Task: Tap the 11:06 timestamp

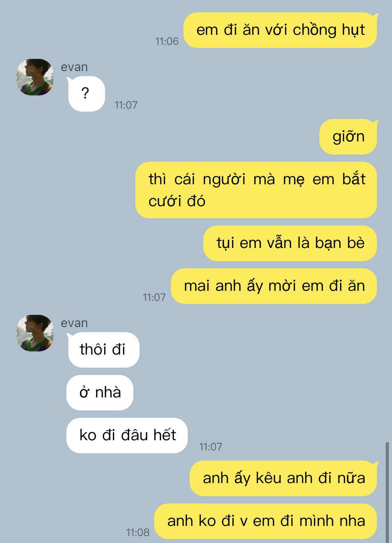Action: point(167,41)
